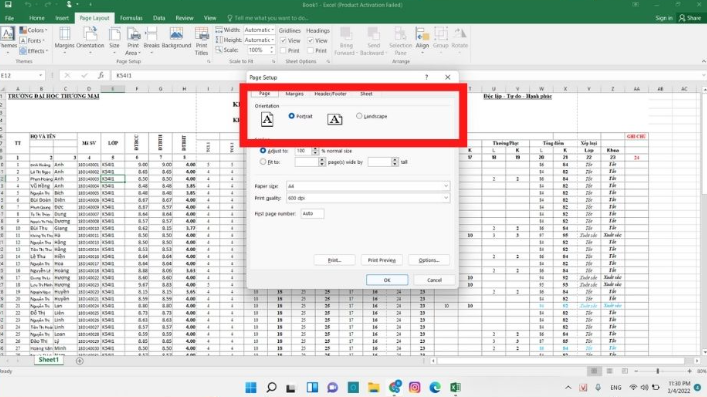Toggle Headings View checkbox
Viewport: 707px width, 397px height.
[x=310, y=41]
